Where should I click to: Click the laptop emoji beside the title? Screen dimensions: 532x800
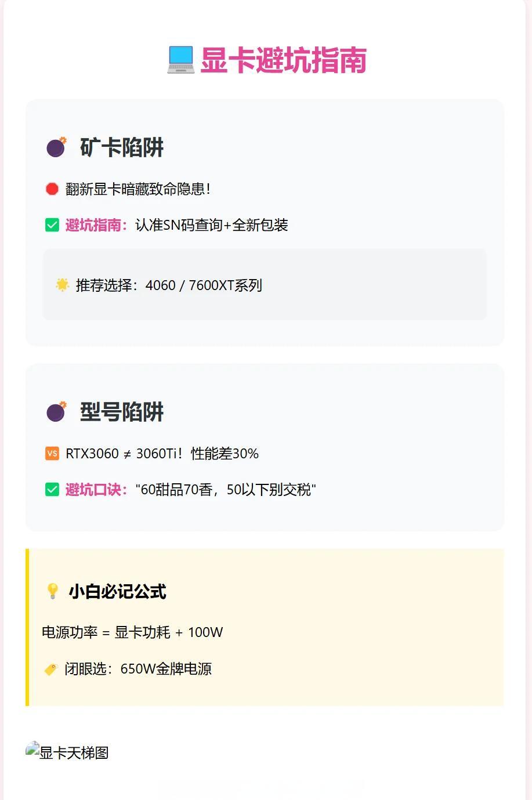pyautogui.click(x=180, y=60)
